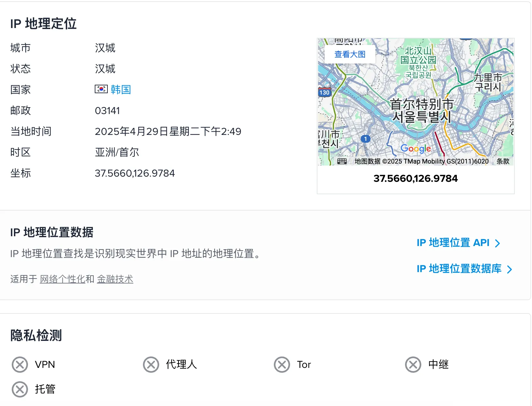Viewport: 532px width, 406px height.
Task: Click the X status icon beside 托管
Action: [20, 389]
